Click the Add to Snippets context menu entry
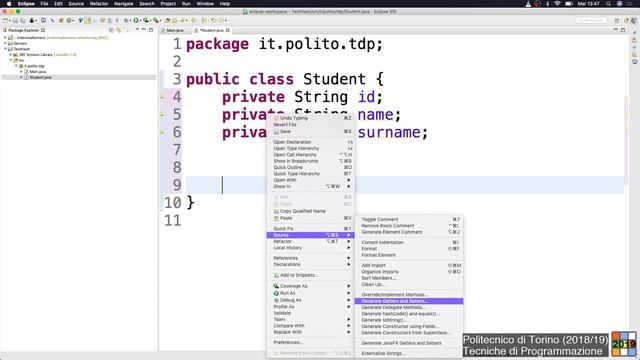The height and width of the screenshot is (360, 640). (312, 275)
